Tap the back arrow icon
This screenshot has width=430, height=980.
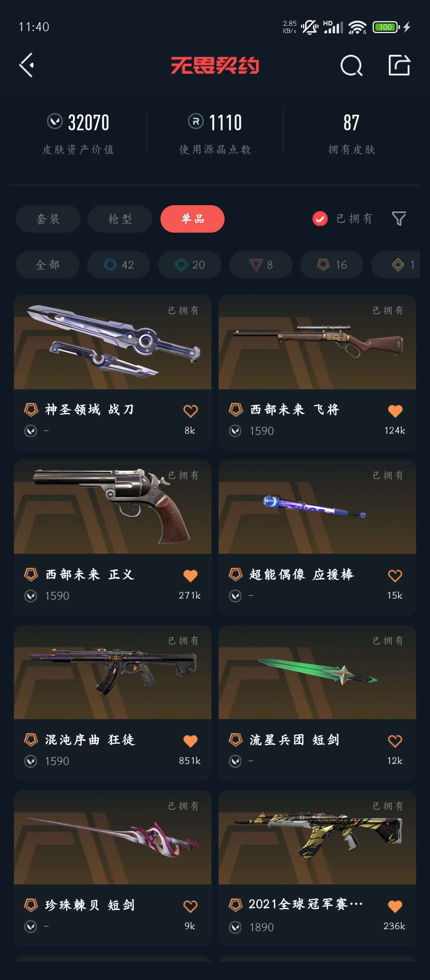(x=27, y=65)
